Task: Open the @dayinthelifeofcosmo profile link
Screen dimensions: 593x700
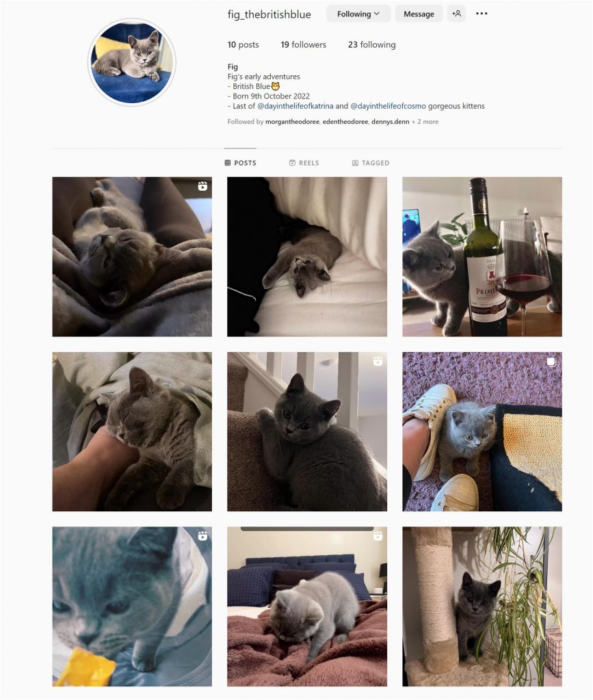Action: coord(388,106)
